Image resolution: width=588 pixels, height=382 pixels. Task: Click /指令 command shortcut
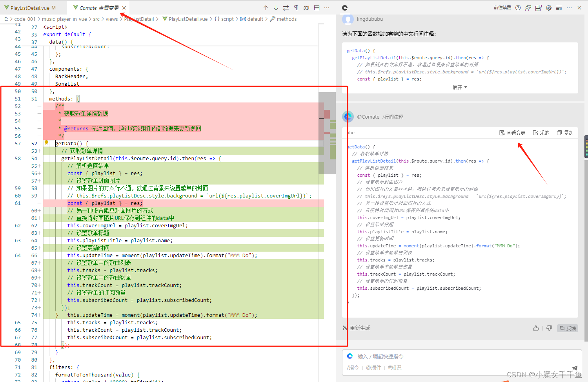353,367
